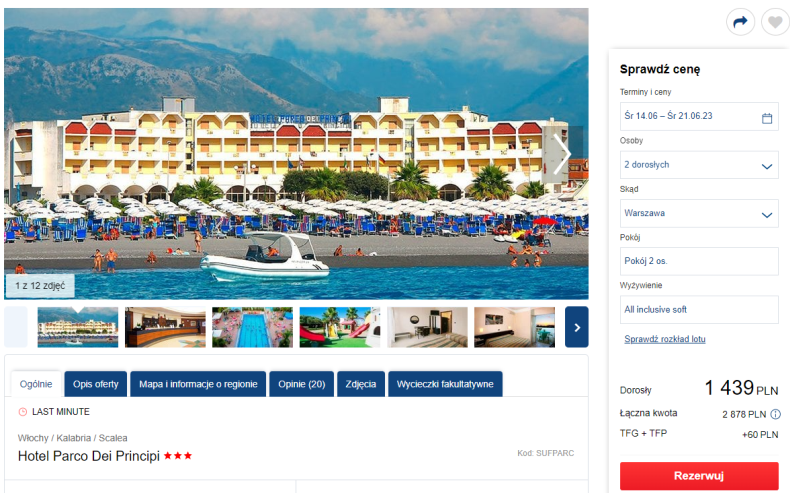790x493 pixels.
Task: Click info icon next to 2 878 PLN
Action: pos(775,414)
